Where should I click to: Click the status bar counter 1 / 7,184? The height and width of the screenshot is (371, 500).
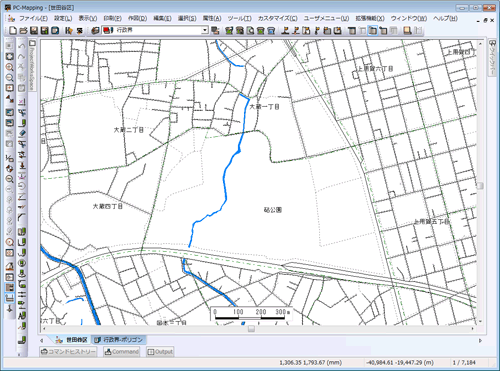tap(464, 362)
